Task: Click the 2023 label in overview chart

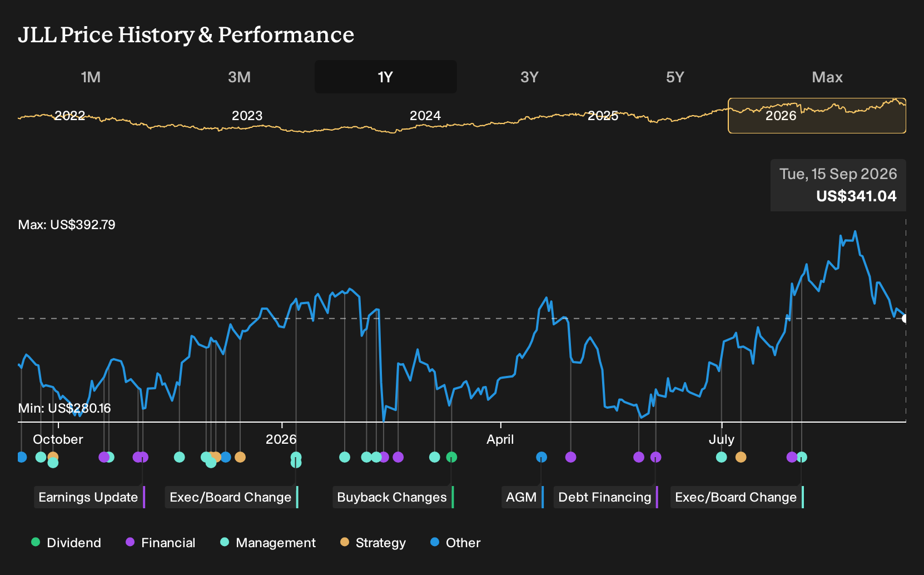Action: coord(247,116)
